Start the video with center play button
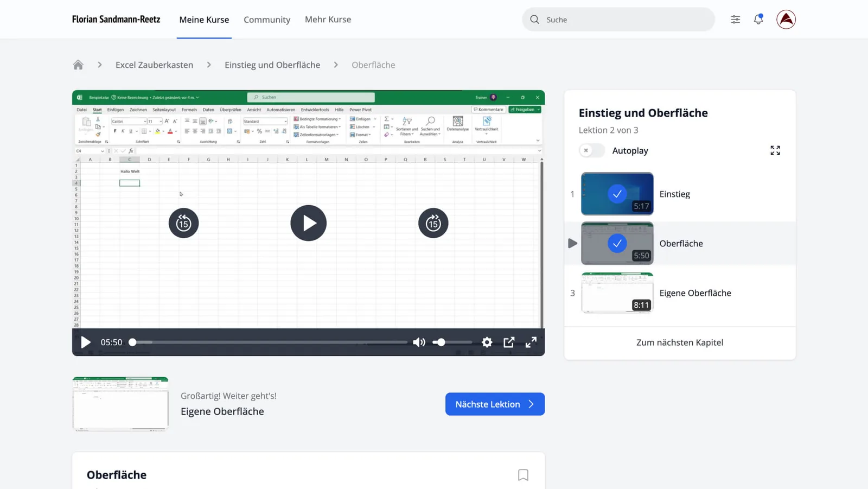This screenshot has height=489, width=868. (308, 223)
